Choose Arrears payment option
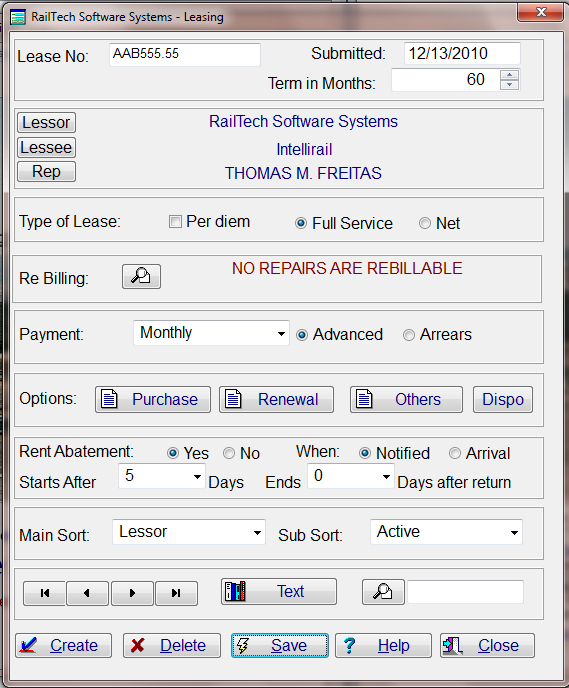Image resolution: width=569 pixels, height=688 pixels. pos(408,335)
